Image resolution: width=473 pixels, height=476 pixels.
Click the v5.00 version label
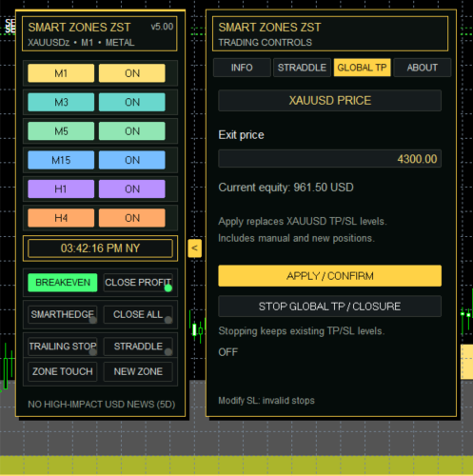pos(162,27)
